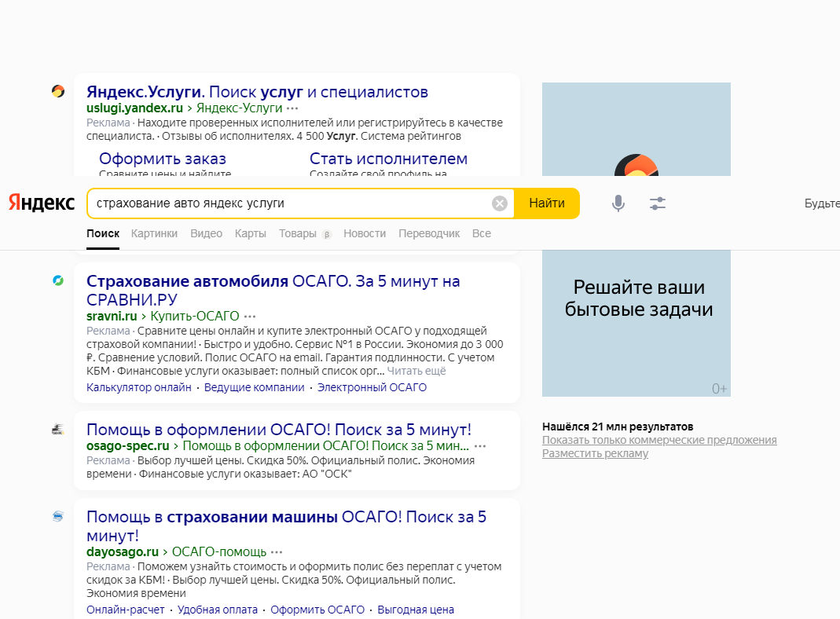Switch to the Новости tab
The width and height of the screenshot is (840, 619).
click(x=365, y=233)
